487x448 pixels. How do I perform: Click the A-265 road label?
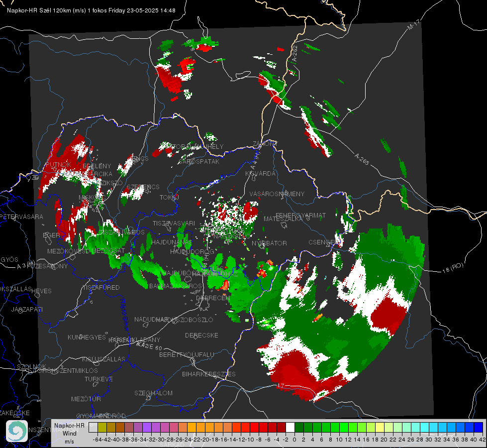(362, 159)
